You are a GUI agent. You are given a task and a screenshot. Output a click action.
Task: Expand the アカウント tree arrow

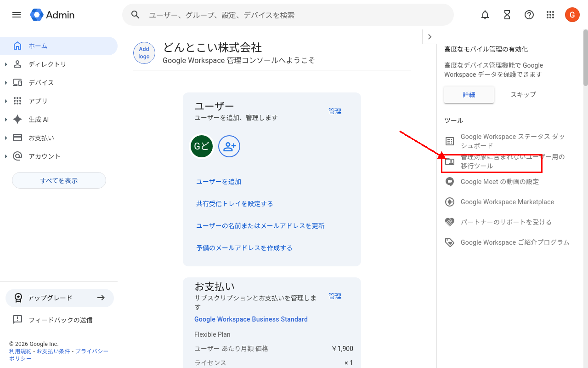6,156
